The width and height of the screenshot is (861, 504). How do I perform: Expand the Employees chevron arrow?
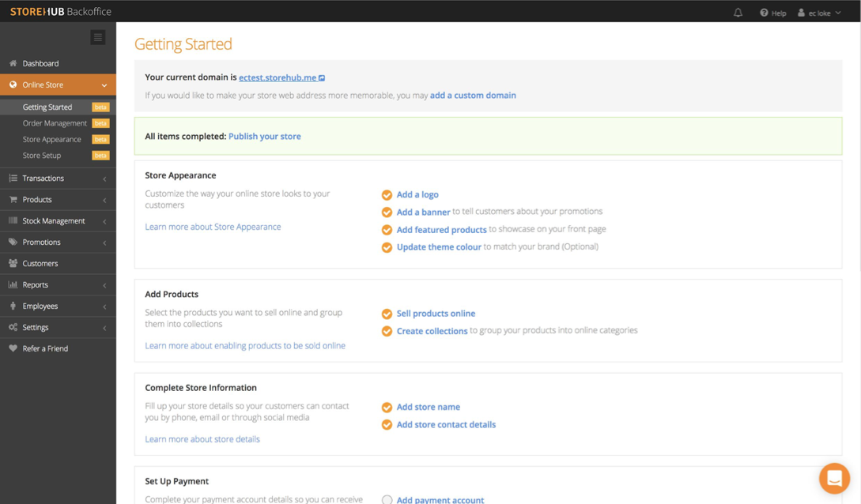[104, 307]
